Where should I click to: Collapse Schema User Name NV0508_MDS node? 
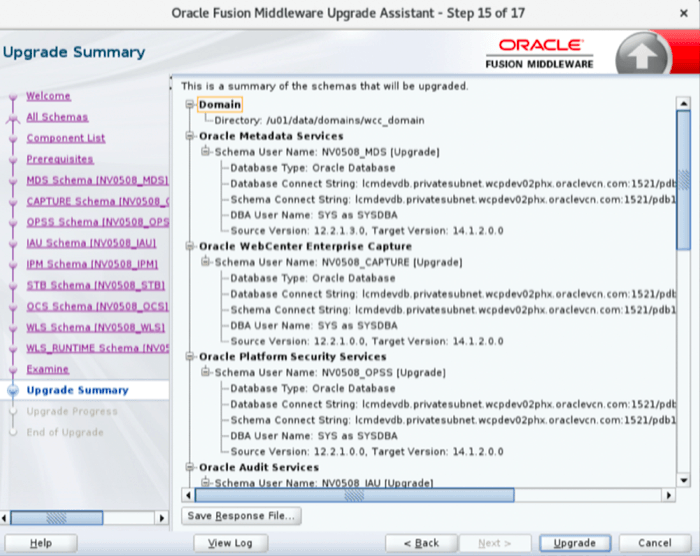point(205,152)
